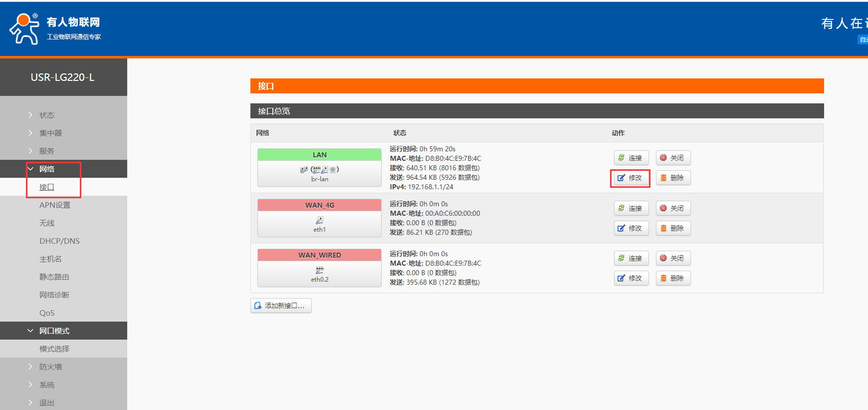Expand the 集中器 sidebar section
This screenshot has width=868, height=410.
[x=50, y=133]
